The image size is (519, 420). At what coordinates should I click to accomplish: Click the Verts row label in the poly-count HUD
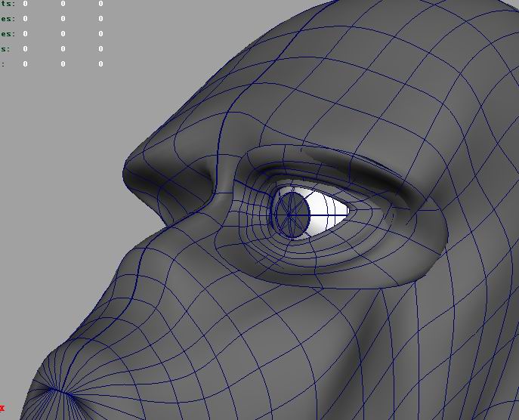7,4
